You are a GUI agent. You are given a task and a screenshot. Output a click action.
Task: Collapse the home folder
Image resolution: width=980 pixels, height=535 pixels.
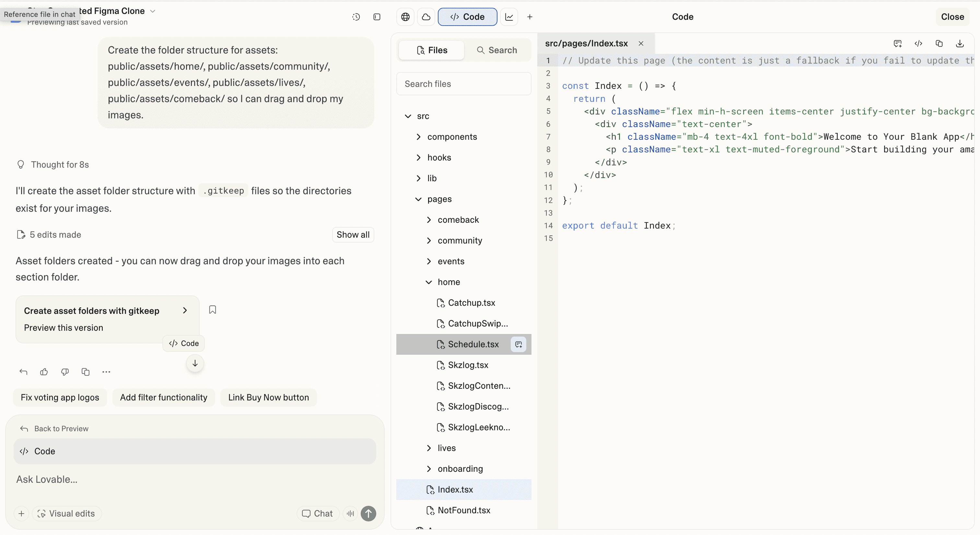click(x=429, y=282)
